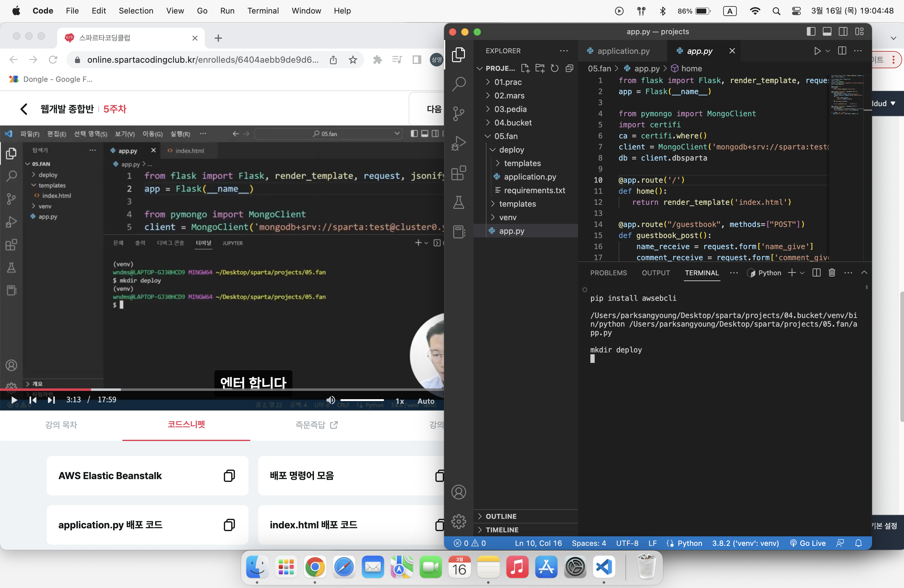Open Source Control view in VS Code

click(458, 113)
